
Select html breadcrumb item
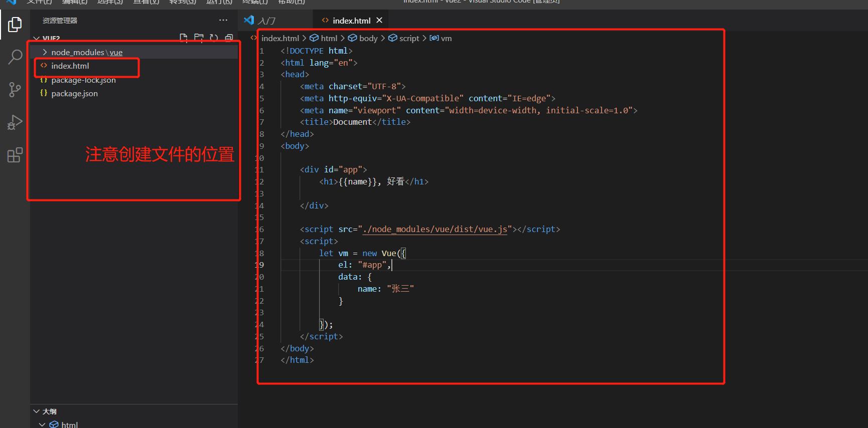[x=329, y=38]
